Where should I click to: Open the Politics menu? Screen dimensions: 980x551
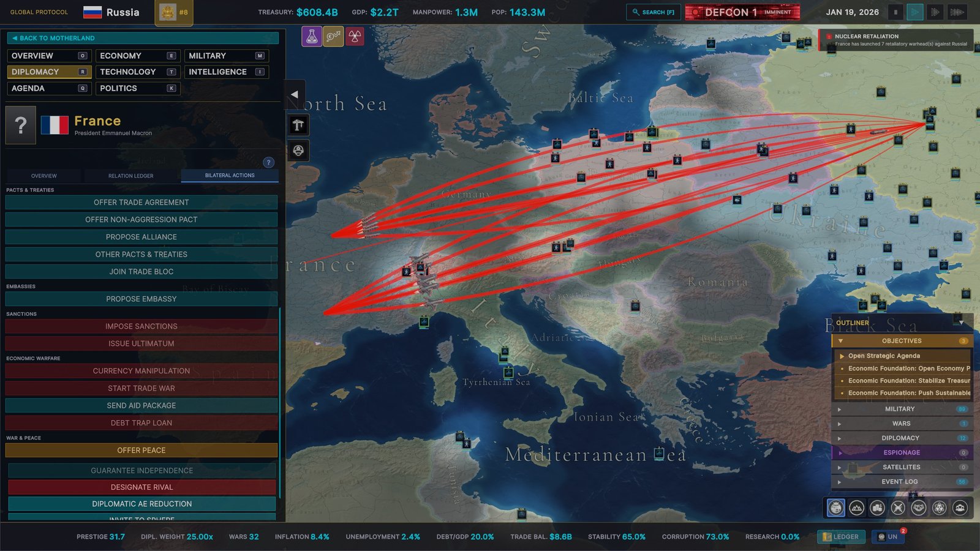click(138, 88)
